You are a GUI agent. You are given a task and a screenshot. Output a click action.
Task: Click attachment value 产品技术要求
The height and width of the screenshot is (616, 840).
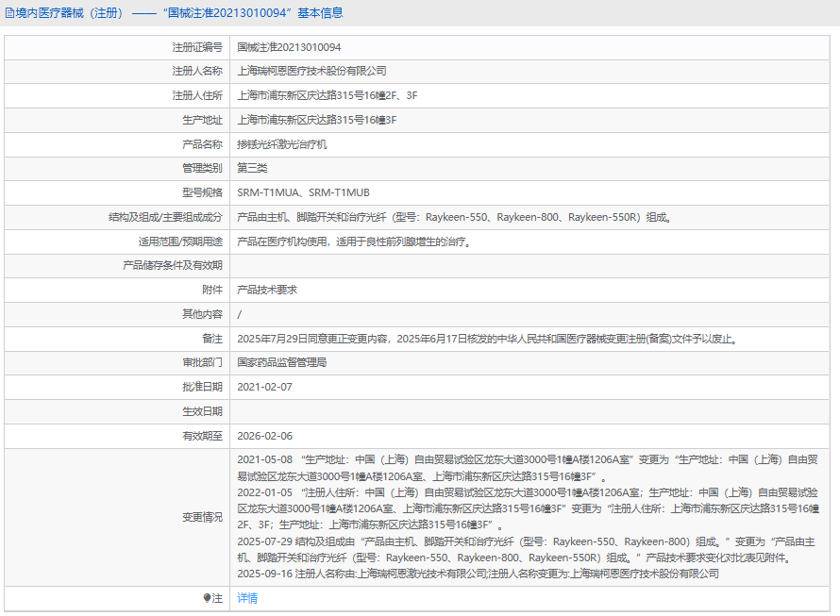click(267, 291)
